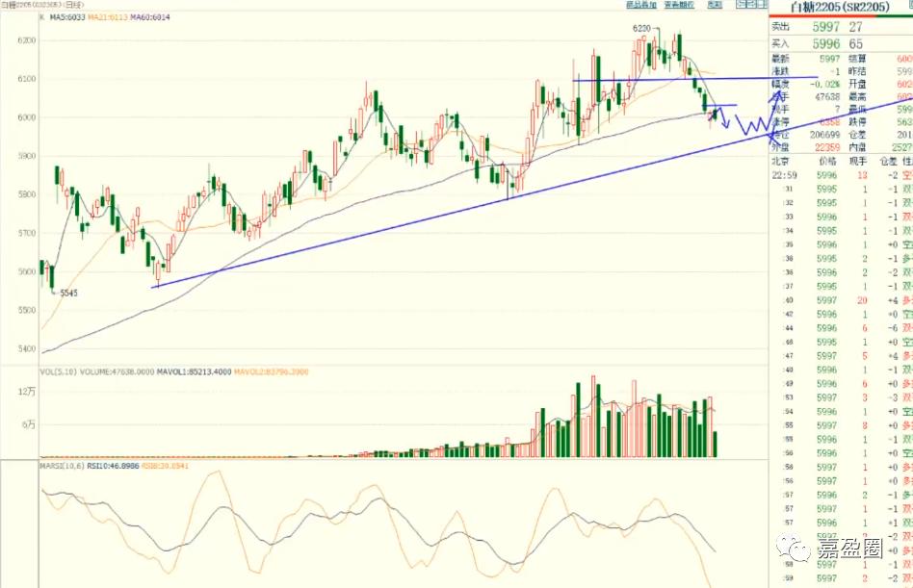Select the :47 tick row
The image size is (913, 588).
[x=842, y=356]
